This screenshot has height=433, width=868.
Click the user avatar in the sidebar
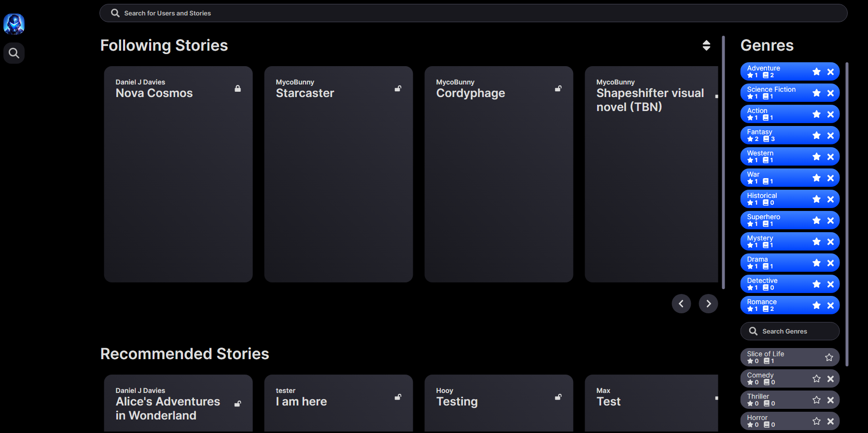(14, 24)
